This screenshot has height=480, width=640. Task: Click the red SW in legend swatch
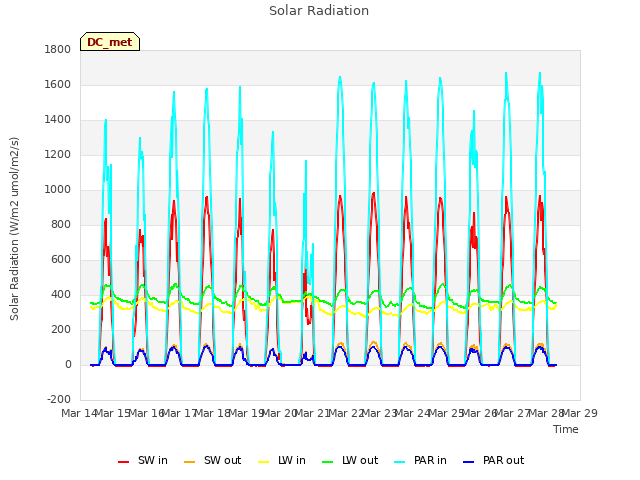click(123, 462)
